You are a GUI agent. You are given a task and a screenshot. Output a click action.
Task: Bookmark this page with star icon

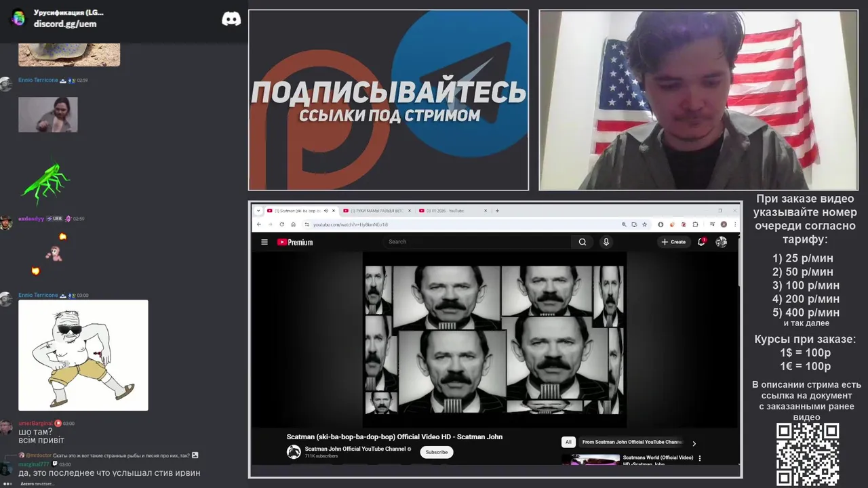pyautogui.click(x=644, y=224)
